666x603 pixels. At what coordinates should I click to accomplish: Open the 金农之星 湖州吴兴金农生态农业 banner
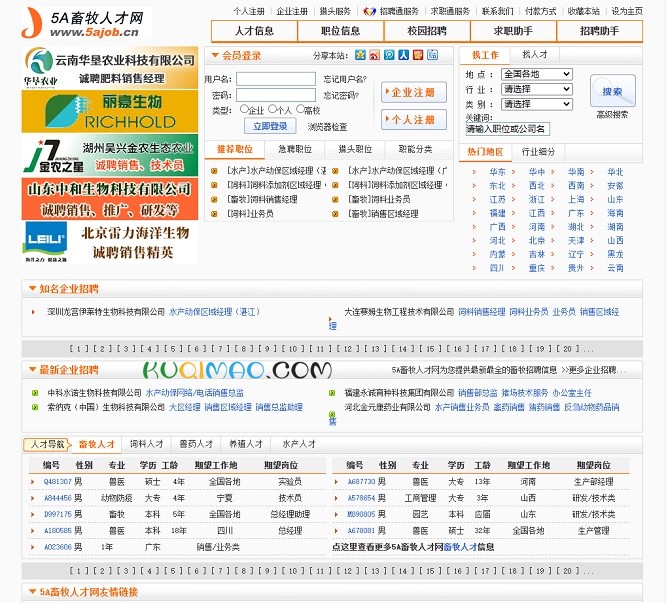110,155
